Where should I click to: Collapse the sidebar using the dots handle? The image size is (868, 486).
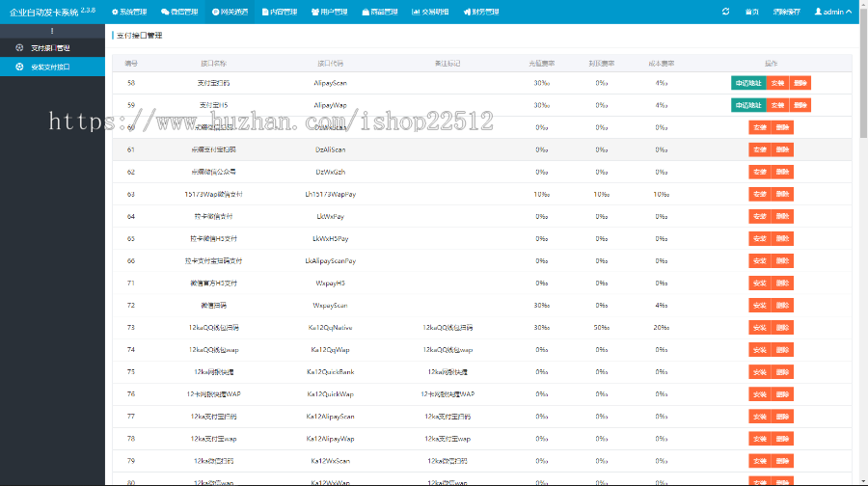click(52, 31)
